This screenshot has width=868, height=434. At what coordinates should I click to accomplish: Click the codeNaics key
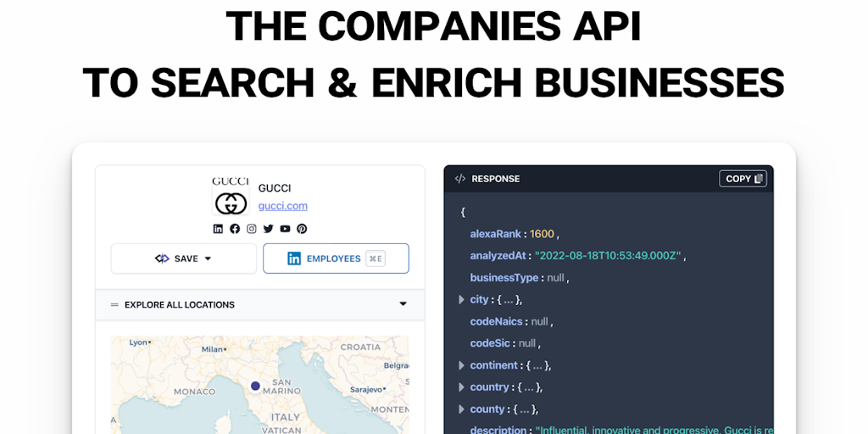point(497,321)
